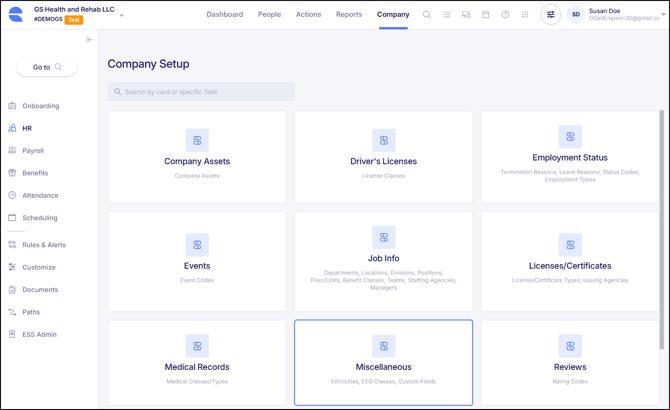The height and width of the screenshot is (410, 670).
Task: Open the chat messages icon
Action: click(x=466, y=15)
